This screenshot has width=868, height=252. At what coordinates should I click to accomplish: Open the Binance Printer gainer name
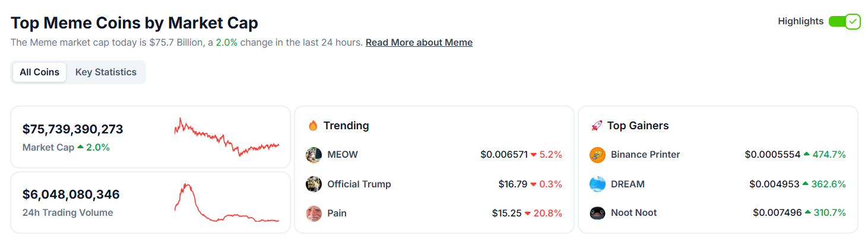[645, 155]
